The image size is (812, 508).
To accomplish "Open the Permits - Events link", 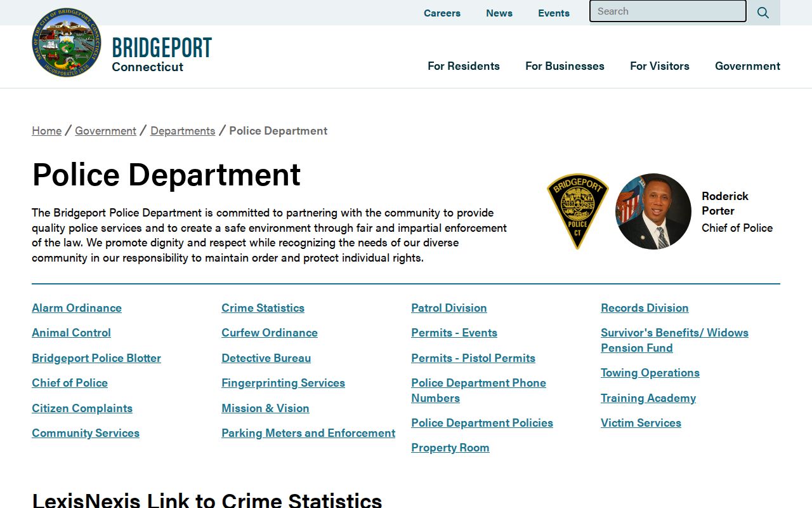I will 454,333.
